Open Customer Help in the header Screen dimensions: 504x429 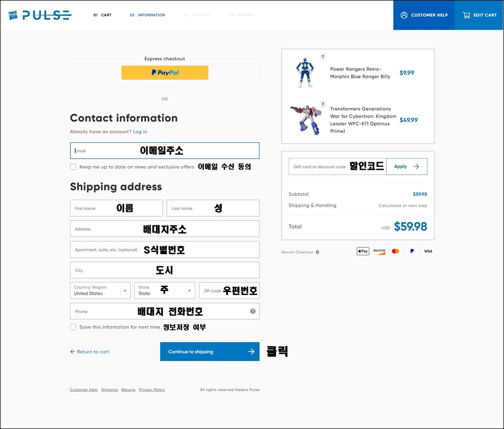point(424,15)
